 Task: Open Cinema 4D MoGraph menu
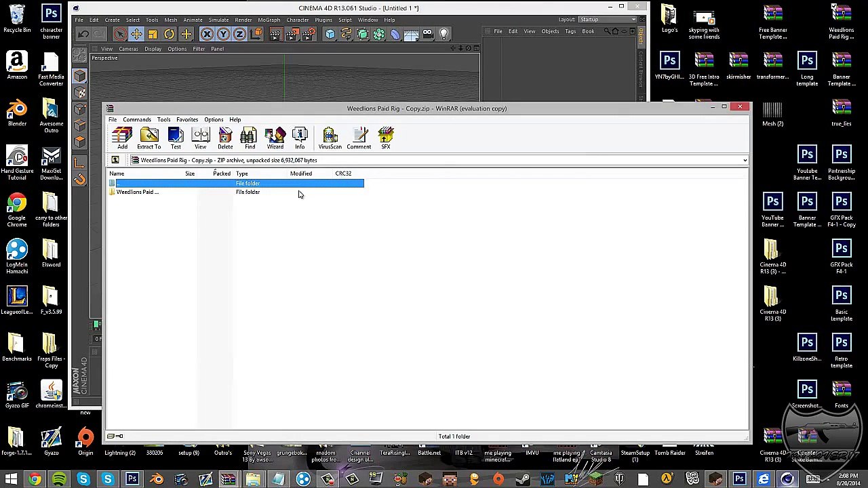click(x=269, y=20)
